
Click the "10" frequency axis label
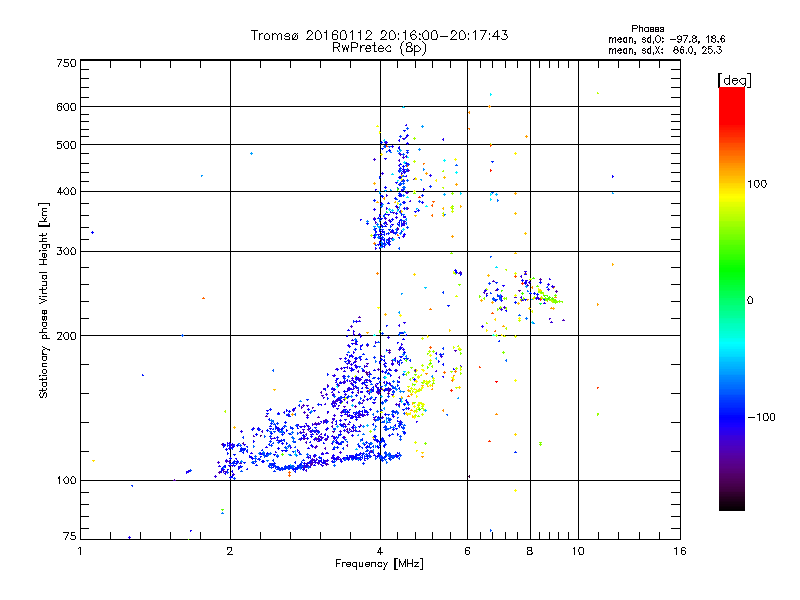[x=578, y=551]
